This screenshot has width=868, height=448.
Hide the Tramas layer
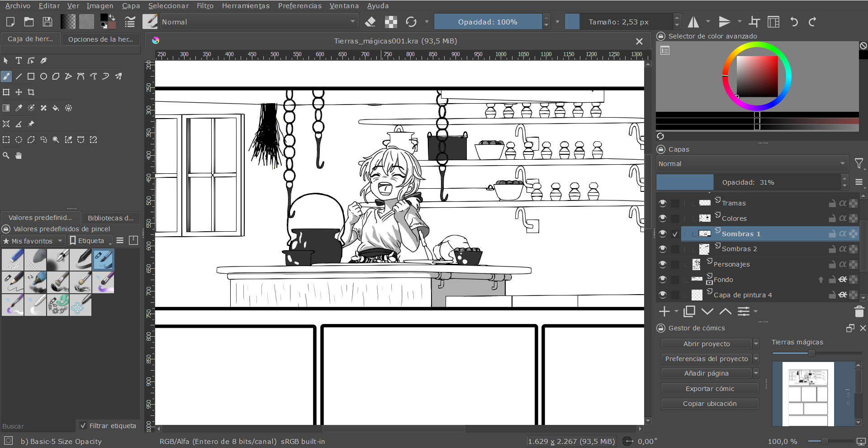[663, 203]
